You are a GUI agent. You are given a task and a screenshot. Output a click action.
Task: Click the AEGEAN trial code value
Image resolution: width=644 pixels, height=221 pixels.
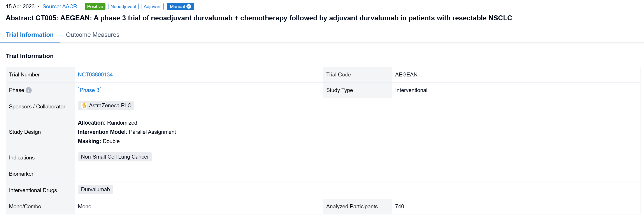(x=406, y=75)
